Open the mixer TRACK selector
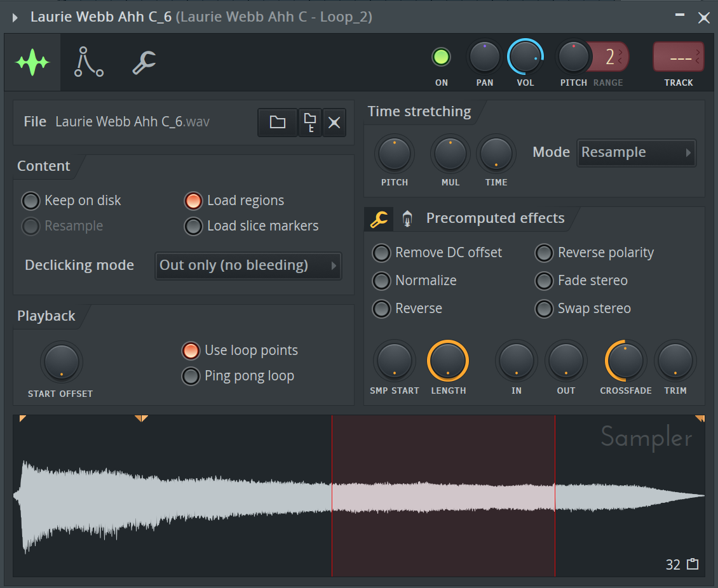The image size is (718, 588). pos(678,57)
